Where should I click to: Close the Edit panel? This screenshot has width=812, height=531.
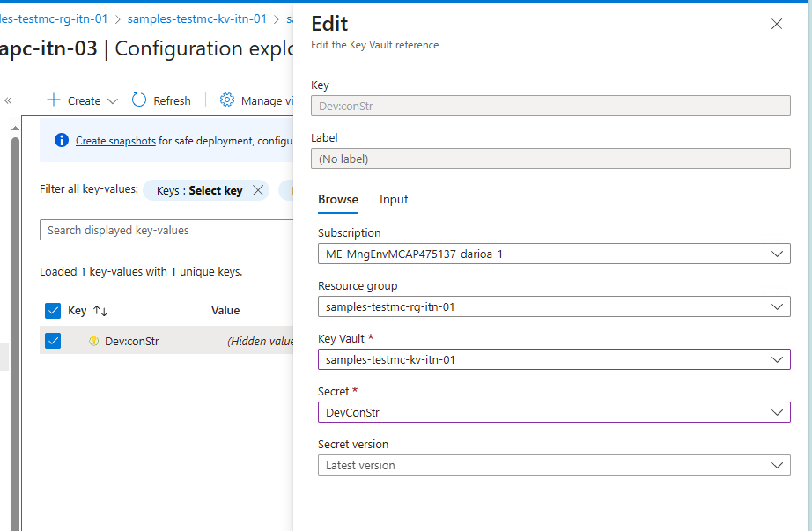[776, 25]
